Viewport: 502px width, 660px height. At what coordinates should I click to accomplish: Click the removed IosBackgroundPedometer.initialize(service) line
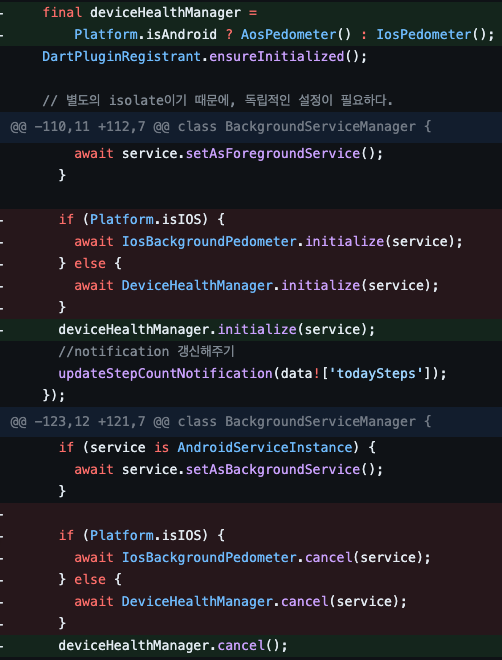point(268,242)
